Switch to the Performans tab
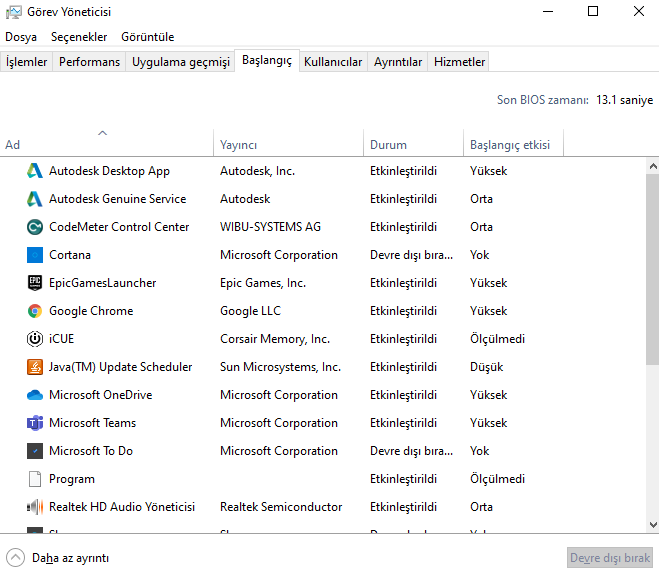 click(89, 62)
